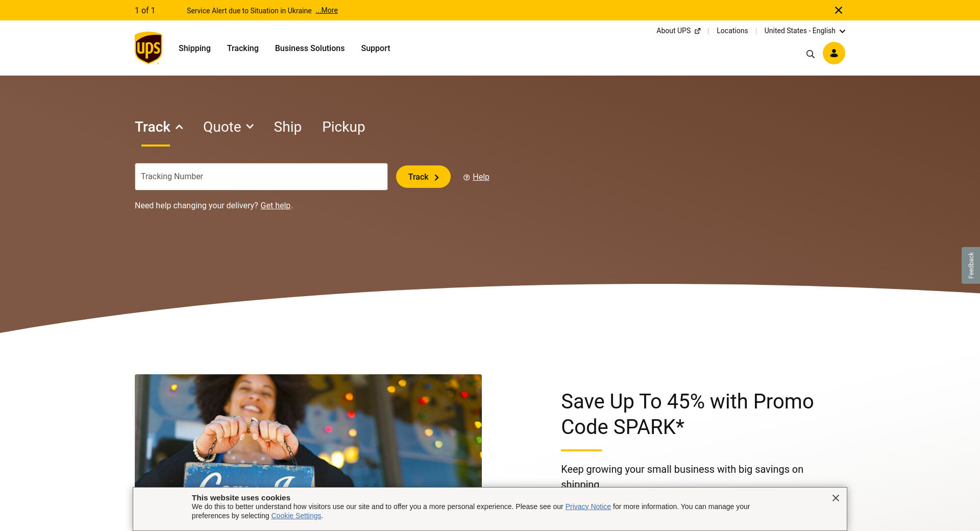Switch to the Ship tab
Image resolution: width=980 pixels, height=531 pixels.
pyautogui.click(x=287, y=127)
